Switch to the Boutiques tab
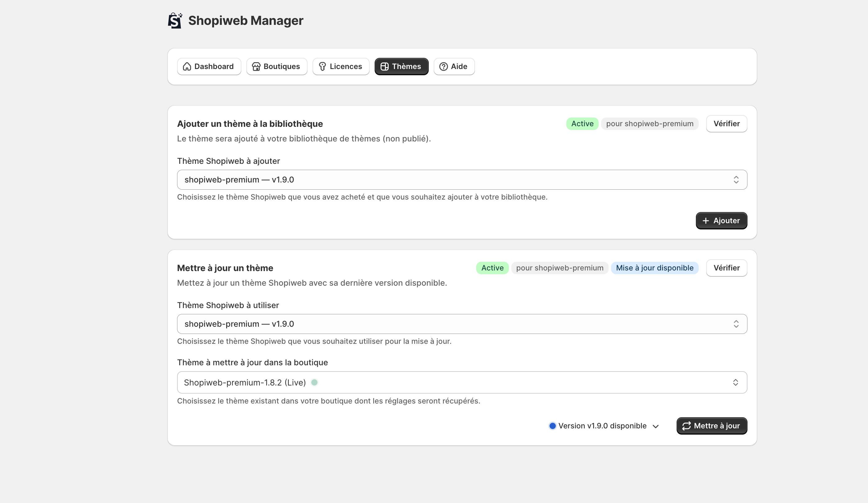This screenshot has height=503, width=868. click(276, 67)
